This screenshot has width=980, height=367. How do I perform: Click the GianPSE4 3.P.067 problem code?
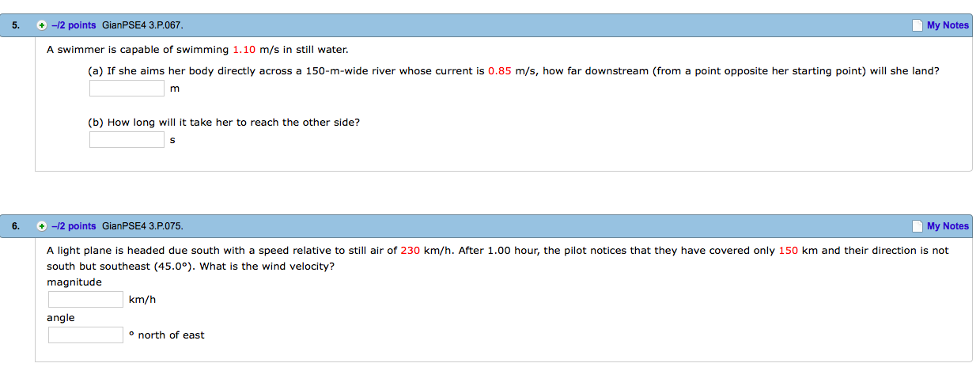[142, 25]
